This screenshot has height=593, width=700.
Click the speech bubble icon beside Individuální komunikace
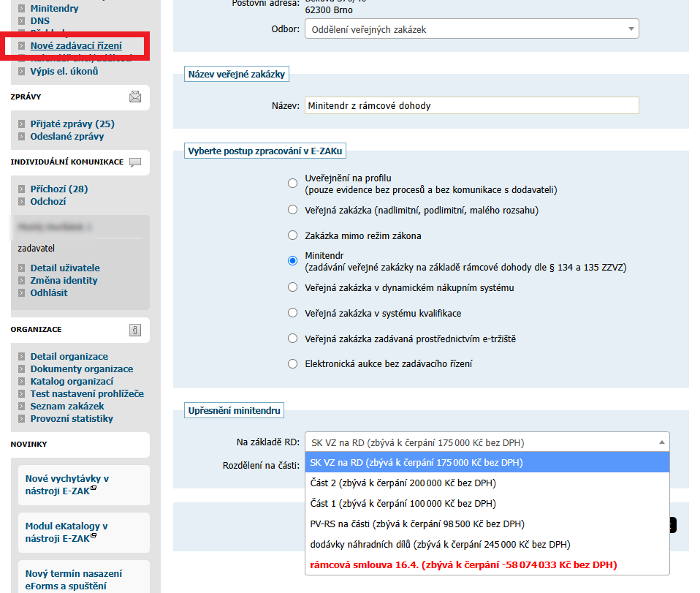(134, 162)
